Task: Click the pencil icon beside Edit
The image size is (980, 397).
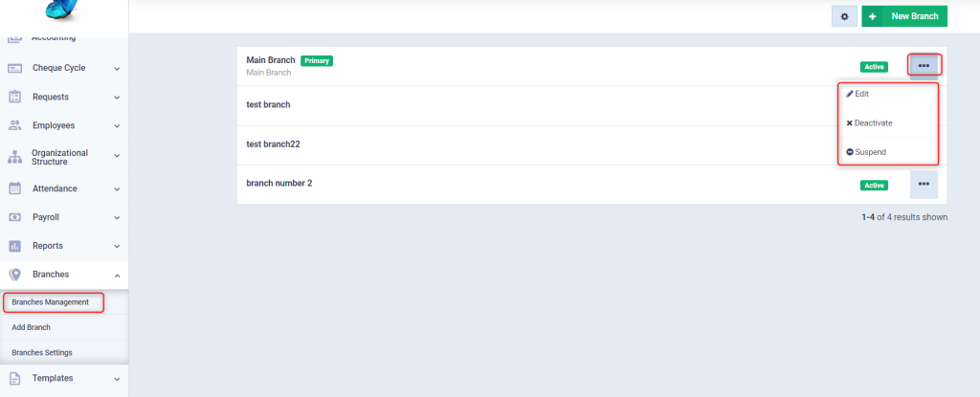Action: tap(850, 94)
